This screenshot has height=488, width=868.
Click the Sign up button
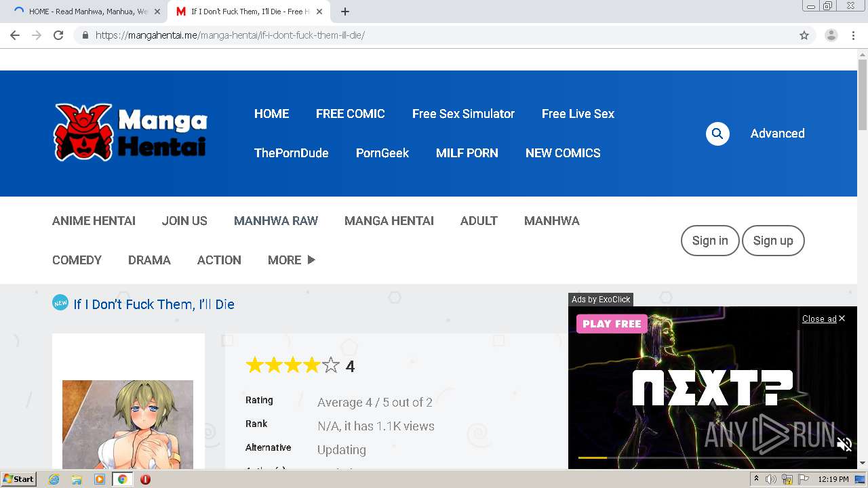point(773,241)
